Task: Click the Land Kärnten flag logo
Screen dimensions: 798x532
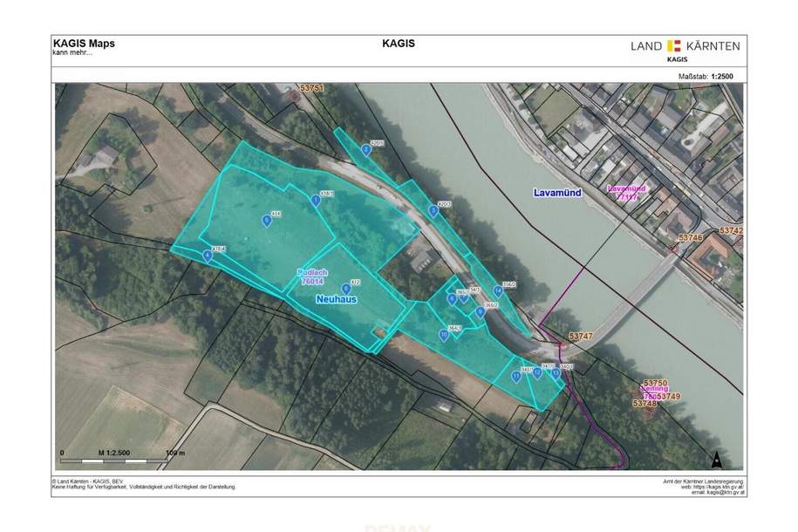Action: (674, 46)
